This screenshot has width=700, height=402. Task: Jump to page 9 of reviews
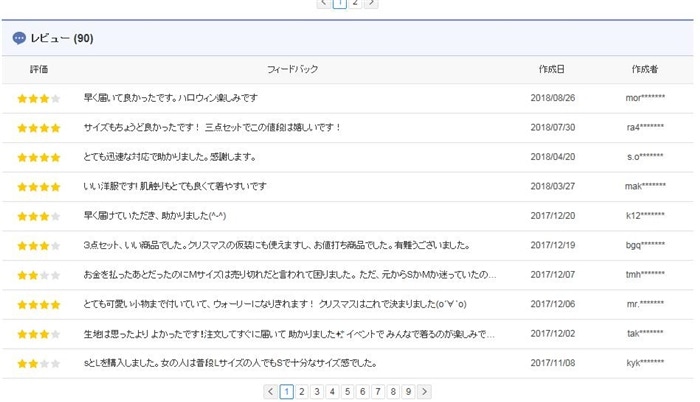[408, 392]
